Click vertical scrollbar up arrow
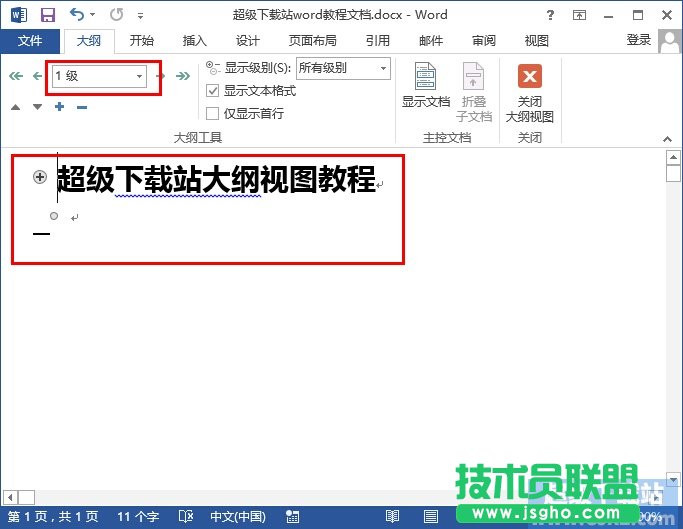This screenshot has height=529, width=683. pyautogui.click(x=674, y=161)
